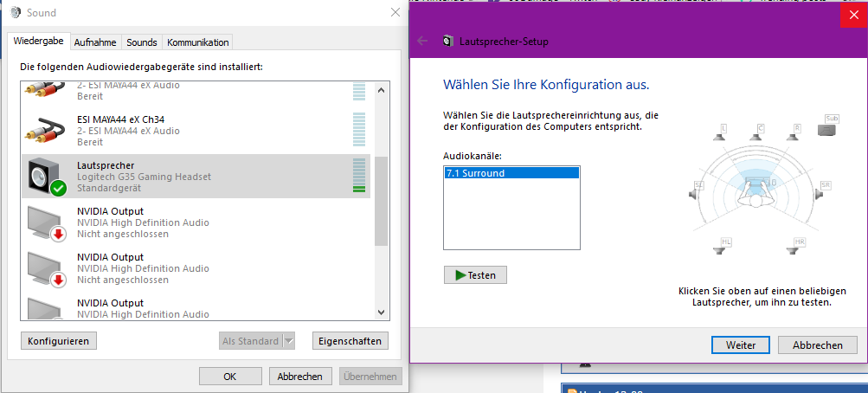
Task: Click the scroll up arrow in device list
Action: (x=381, y=90)
